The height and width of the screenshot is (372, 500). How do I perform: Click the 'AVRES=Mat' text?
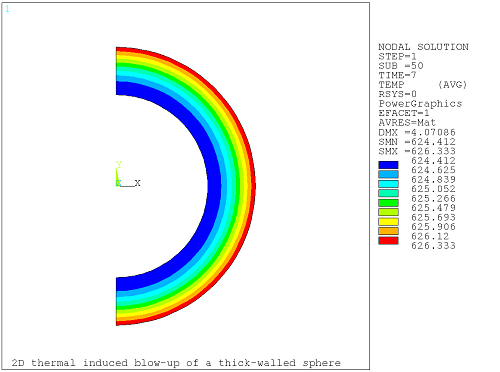pos(407,122)
